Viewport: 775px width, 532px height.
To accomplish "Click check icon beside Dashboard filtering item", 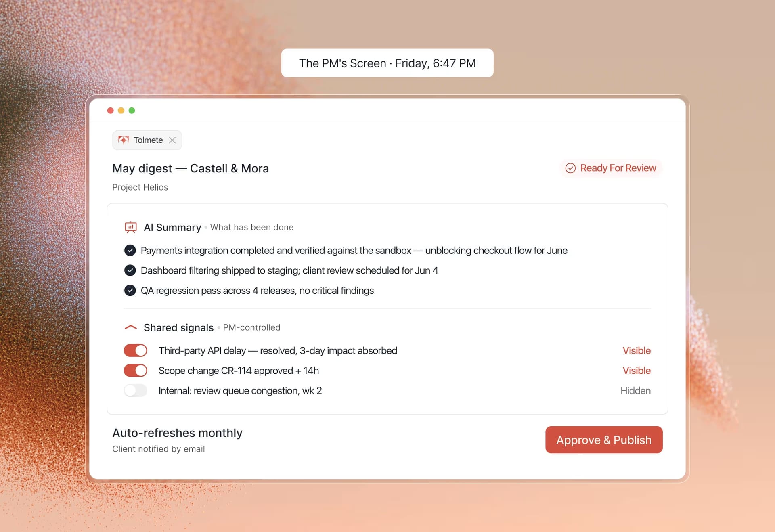I will (130, 270).
